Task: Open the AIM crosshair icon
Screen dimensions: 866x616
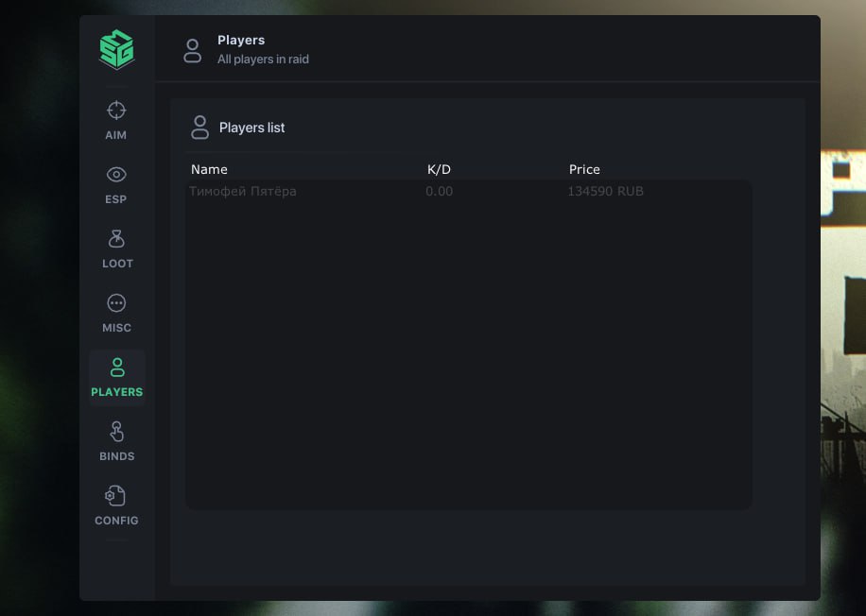Action: point(116,111)
